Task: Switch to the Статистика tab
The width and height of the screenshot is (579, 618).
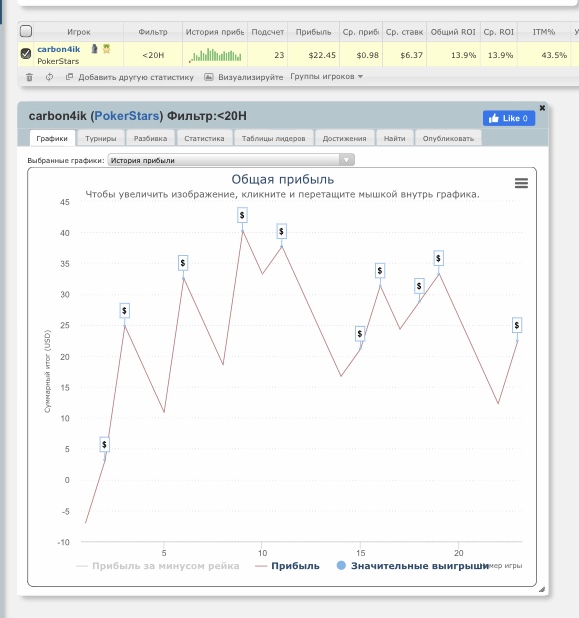Action: click(204, 138)
